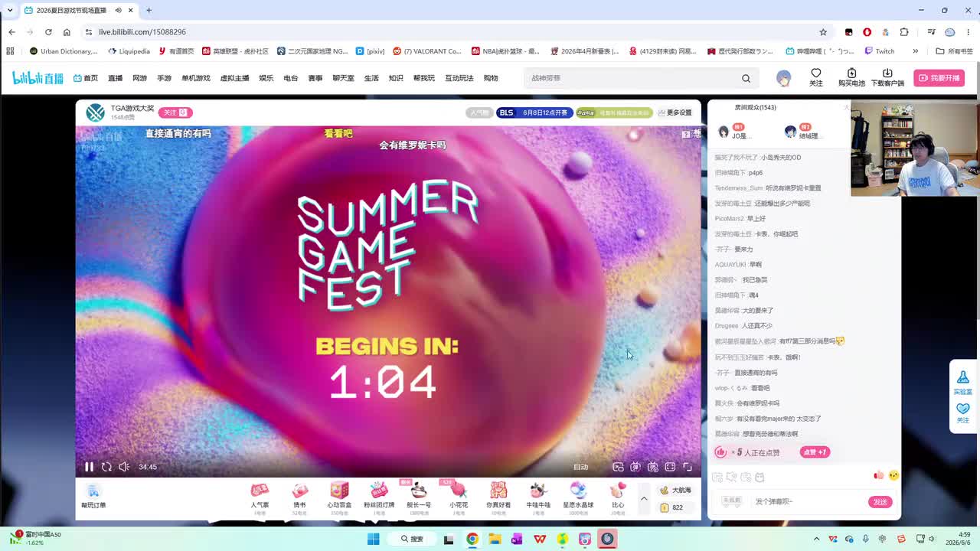Open the 更多设置 menu
The image size is (980, 551).
pos(674,112)
